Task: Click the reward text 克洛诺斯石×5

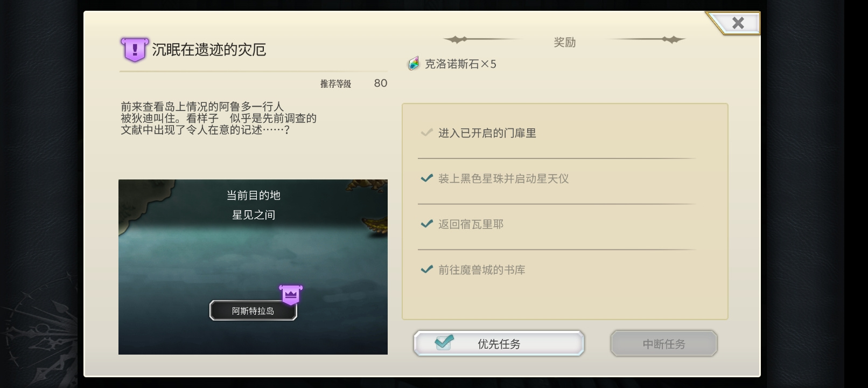Action: click(x=460, y=64)
